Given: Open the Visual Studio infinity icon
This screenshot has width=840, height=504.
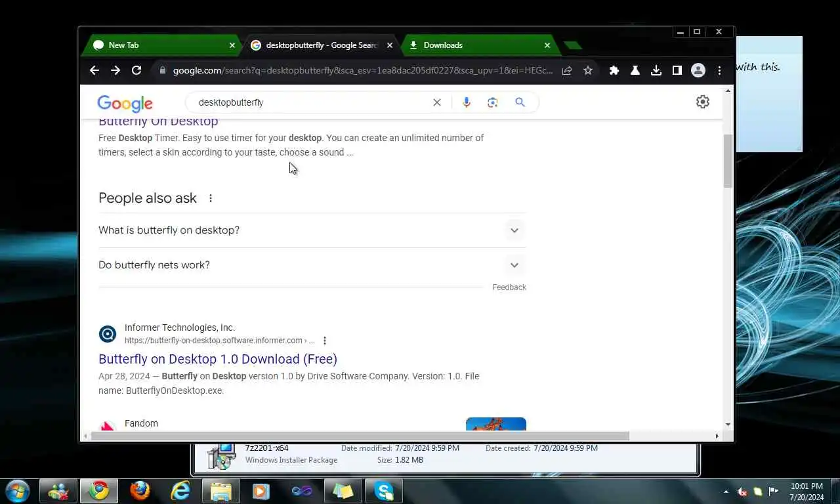Looking at the screenshot, I should (302, 491).
